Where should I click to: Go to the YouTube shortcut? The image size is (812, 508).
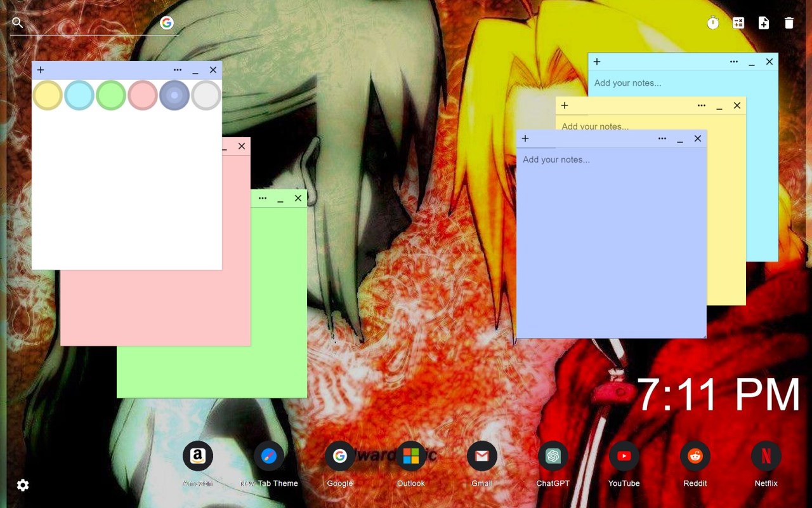tap(624, 456)
